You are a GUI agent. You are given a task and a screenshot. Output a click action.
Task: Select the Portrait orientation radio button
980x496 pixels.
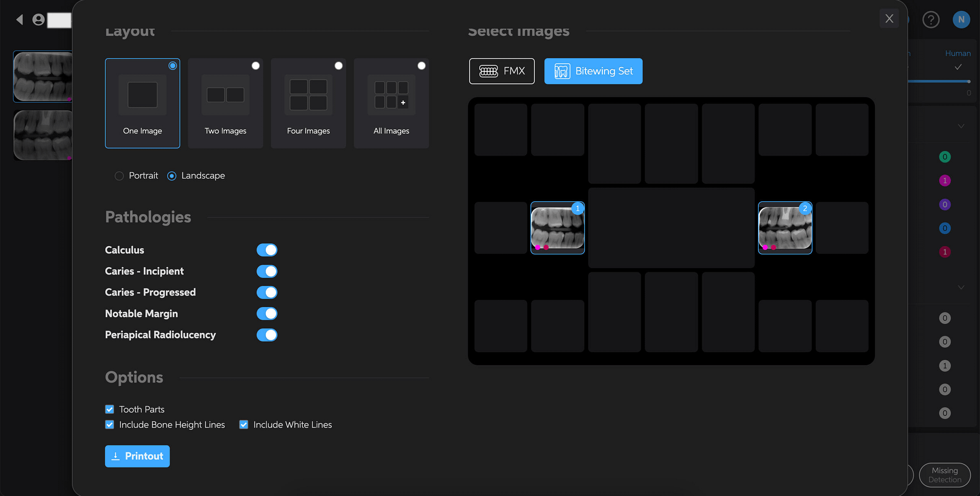pyautogui.click(x=119, y=176)
